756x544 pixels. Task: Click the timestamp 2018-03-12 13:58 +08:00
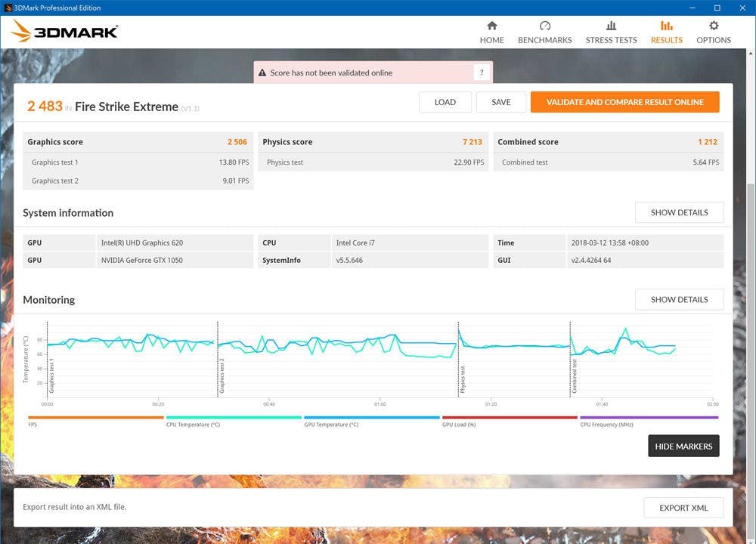point(610,243)
